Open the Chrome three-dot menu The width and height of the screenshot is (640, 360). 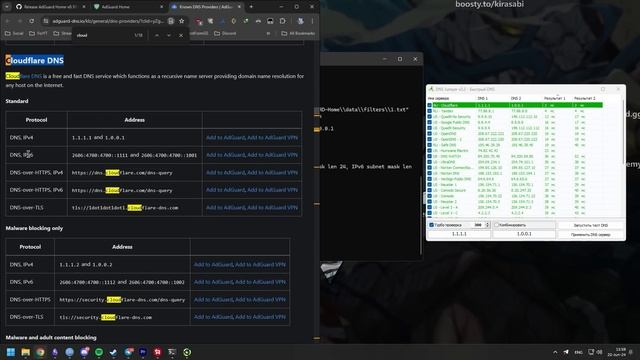click(x=312, y=21)
